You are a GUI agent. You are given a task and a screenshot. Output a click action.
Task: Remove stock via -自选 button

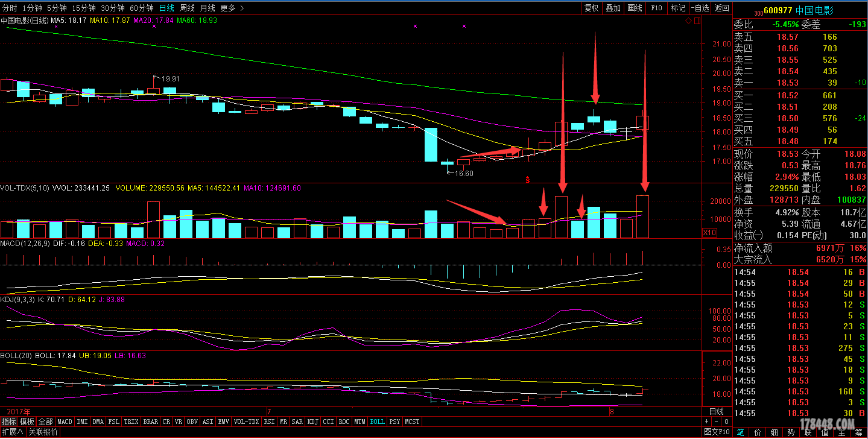[x=700, y=8]
